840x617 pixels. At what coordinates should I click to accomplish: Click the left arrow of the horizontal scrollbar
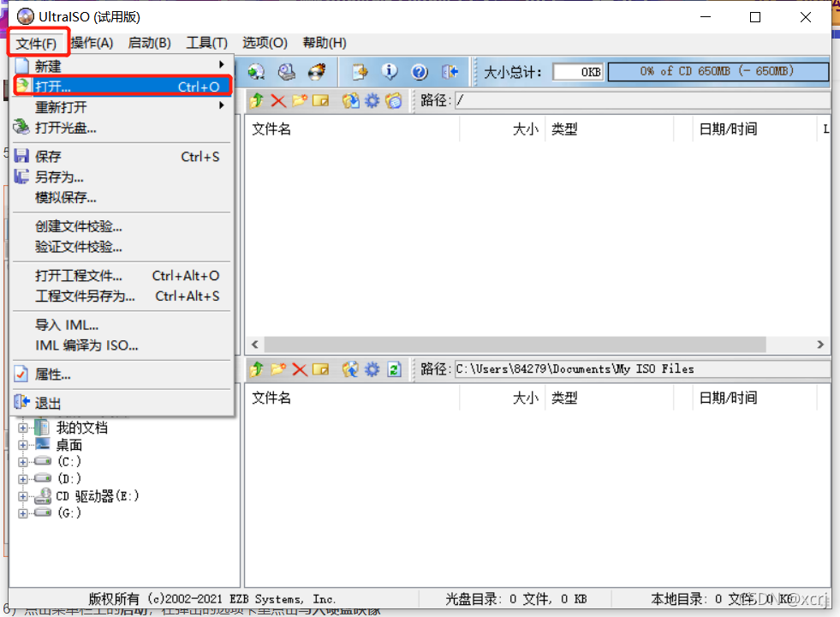(255, 344)
